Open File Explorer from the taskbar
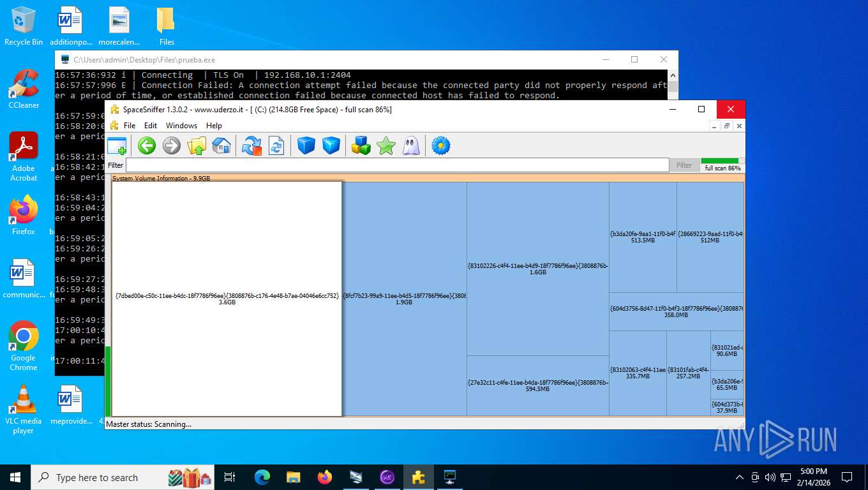868x490 pixels. click(294, 477)
